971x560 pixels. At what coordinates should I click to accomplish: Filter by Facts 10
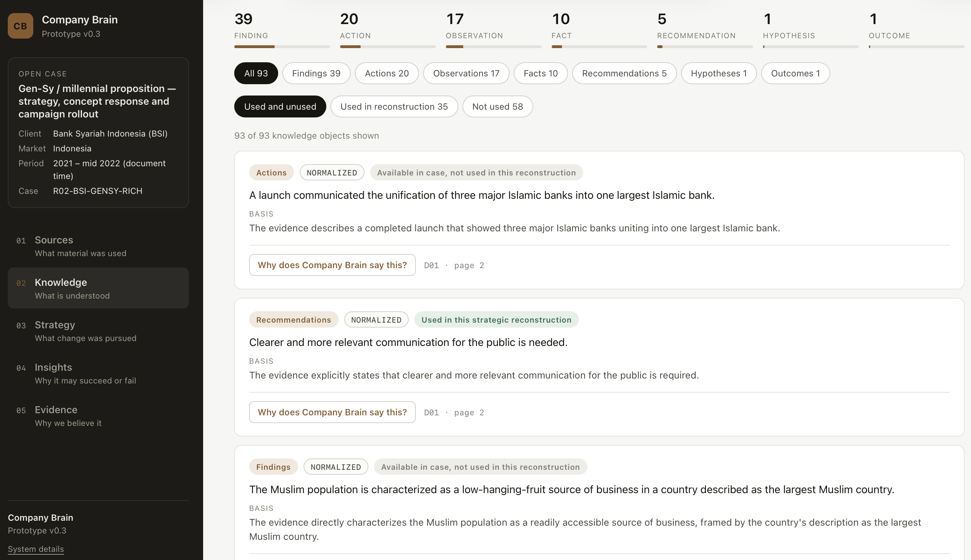point(540,73)
